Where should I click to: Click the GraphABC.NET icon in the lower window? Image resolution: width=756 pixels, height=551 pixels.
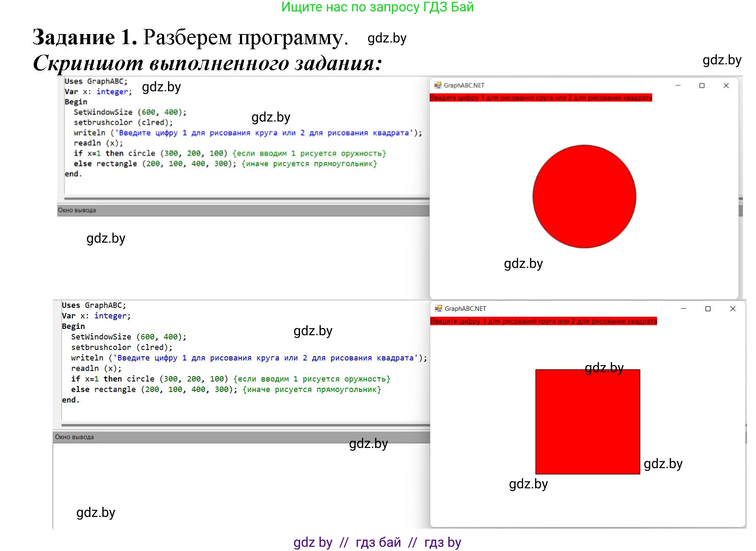point(439,309)
